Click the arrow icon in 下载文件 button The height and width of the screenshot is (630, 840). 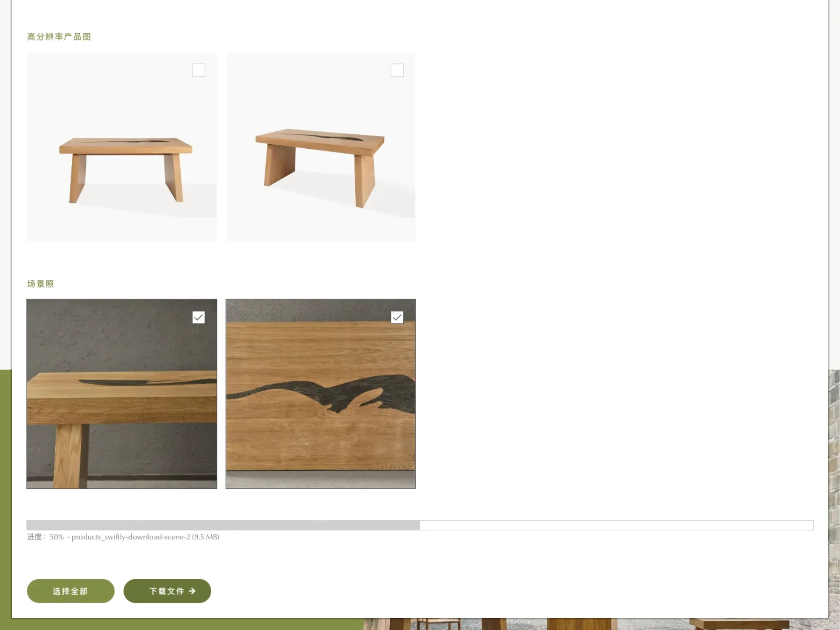point(192,591)
